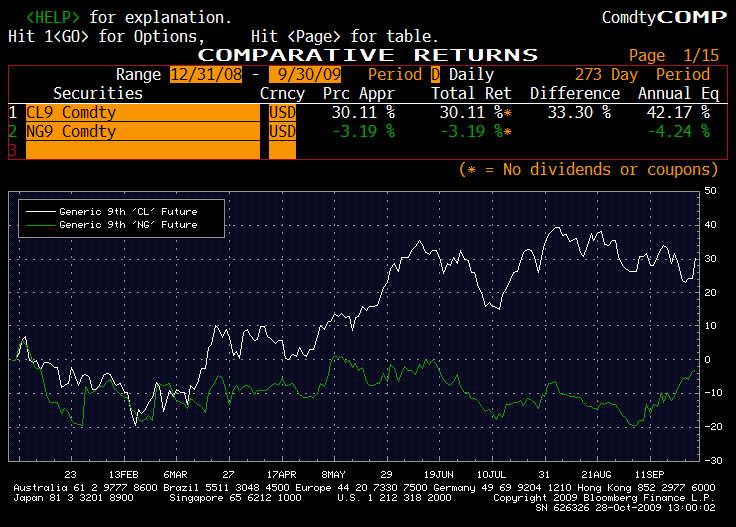Click the USD currency field for CL9

point(282,113)
